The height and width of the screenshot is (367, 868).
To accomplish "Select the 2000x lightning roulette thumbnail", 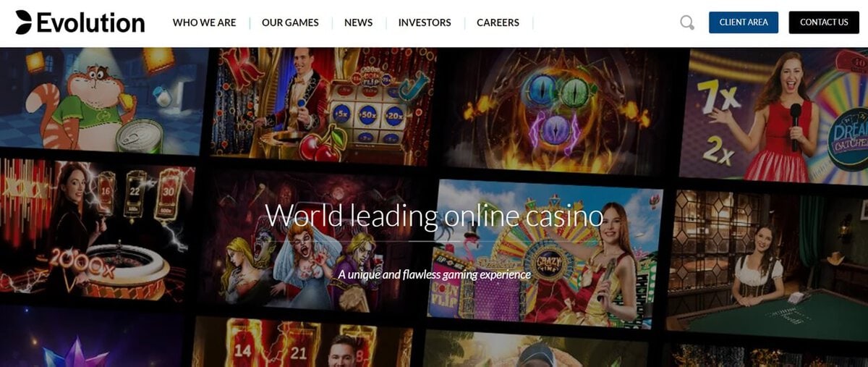I will coord(96,230).
